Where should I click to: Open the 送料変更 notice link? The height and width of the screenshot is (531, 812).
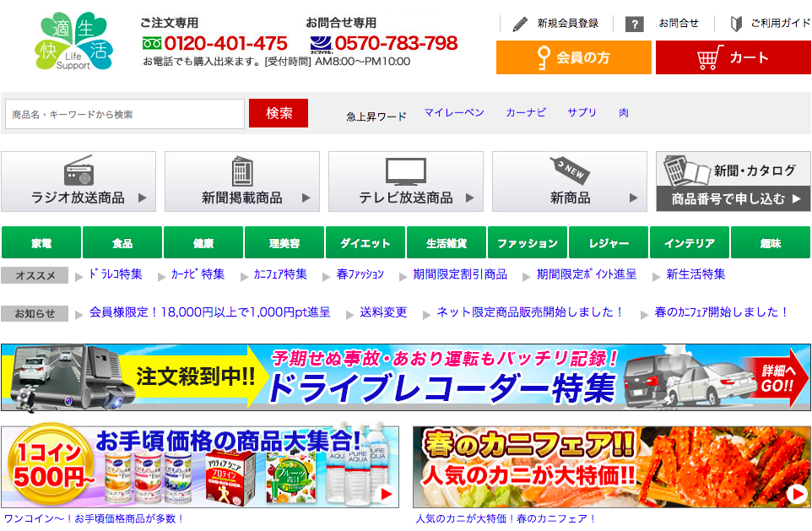383,312
